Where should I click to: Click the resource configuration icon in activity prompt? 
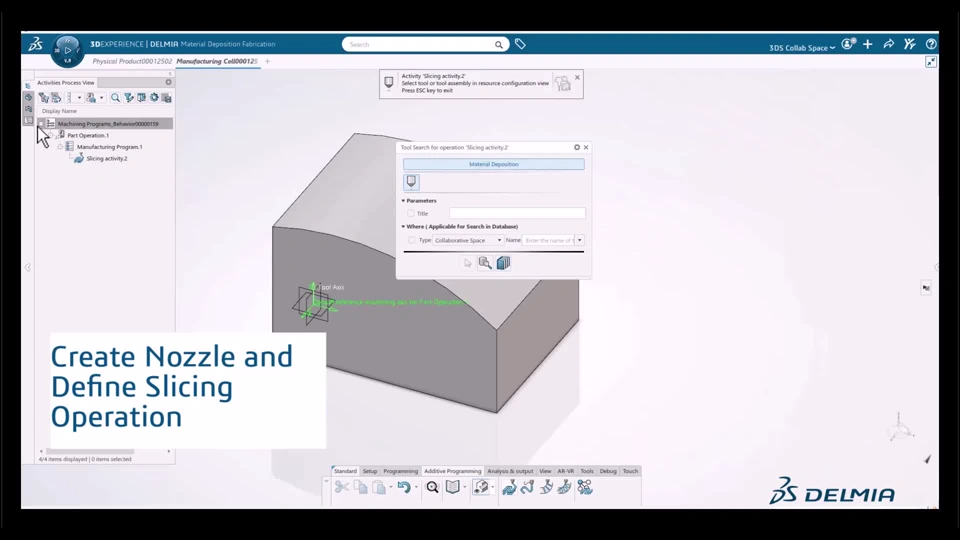pyautogui.click(x=562, y=84)
